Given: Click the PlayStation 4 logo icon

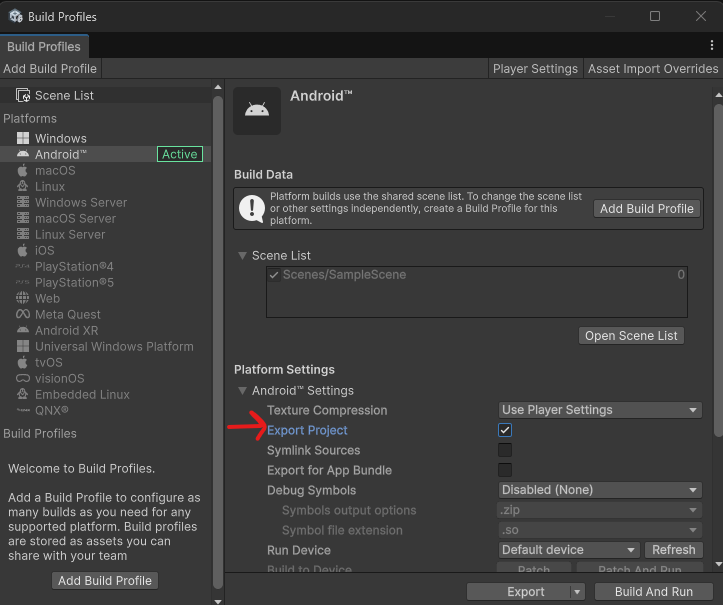Looking at the screenshot, I should [x=23, y=266].
